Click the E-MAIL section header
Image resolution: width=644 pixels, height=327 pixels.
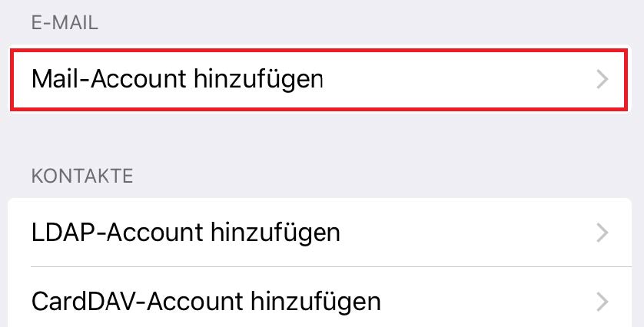(x=65, y=23)
